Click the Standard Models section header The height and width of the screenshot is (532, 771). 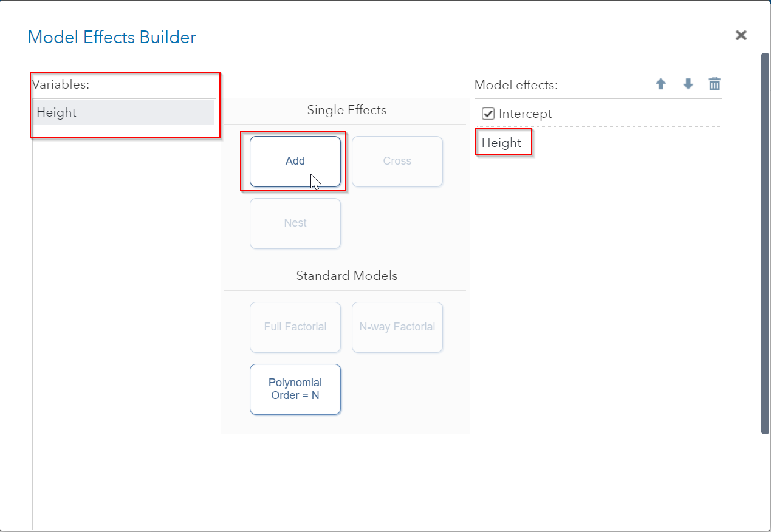(x=346, y=275)
